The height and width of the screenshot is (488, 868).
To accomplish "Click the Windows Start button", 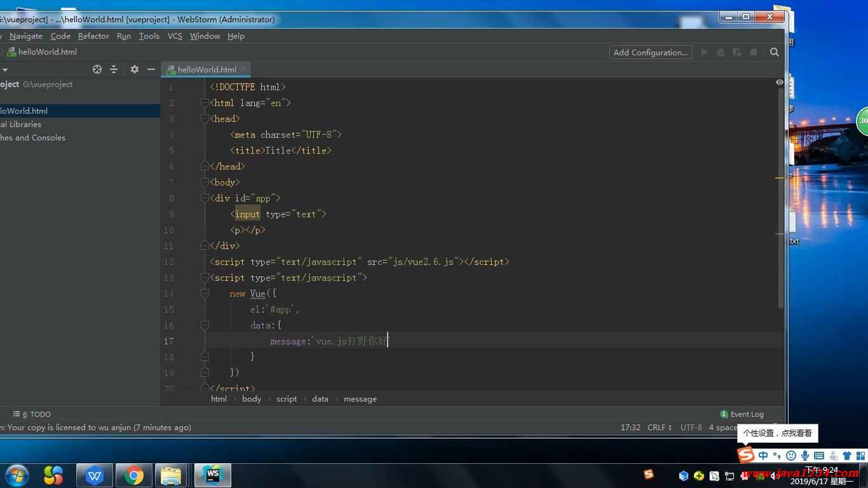I will 17,475.
